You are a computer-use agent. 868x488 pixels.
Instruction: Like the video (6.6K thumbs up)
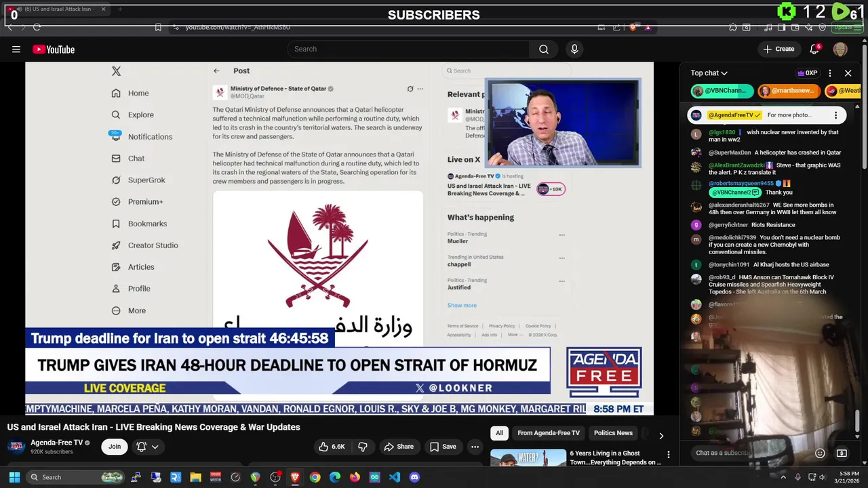tap(332, 447)
